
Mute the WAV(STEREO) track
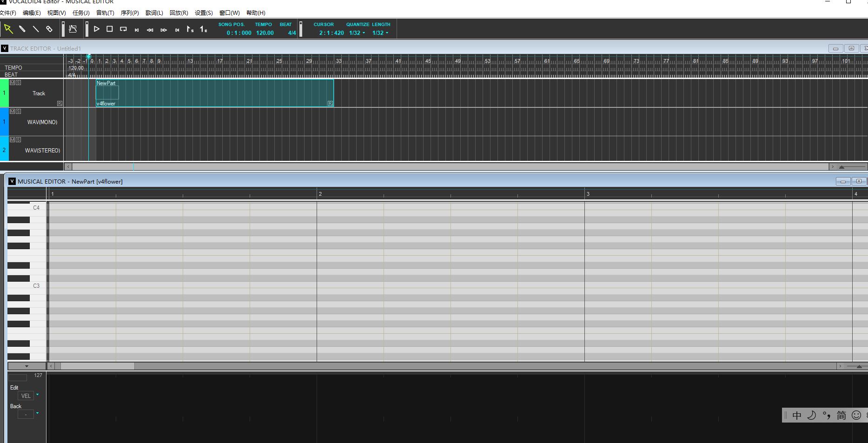click(x=12, y=140)
